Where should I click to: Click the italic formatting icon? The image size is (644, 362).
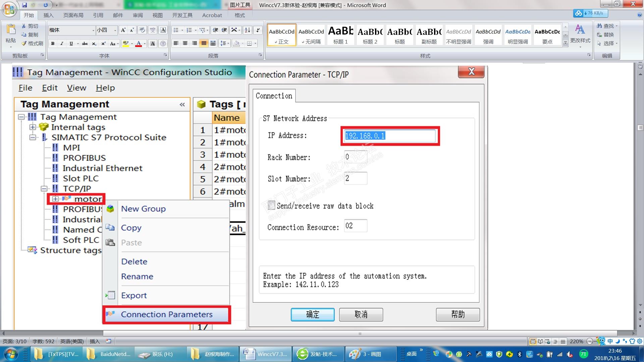click(62, 44)
